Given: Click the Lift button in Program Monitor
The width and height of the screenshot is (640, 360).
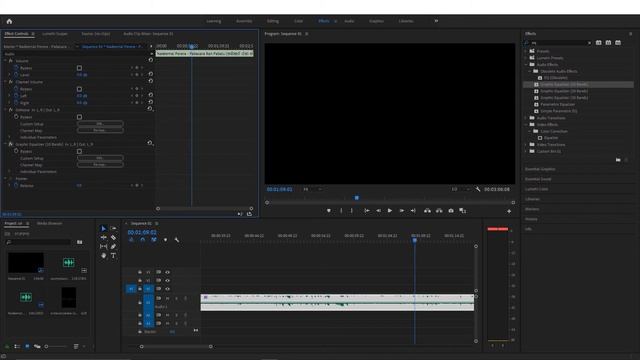Looking at the screenshot, I should 427,211.
